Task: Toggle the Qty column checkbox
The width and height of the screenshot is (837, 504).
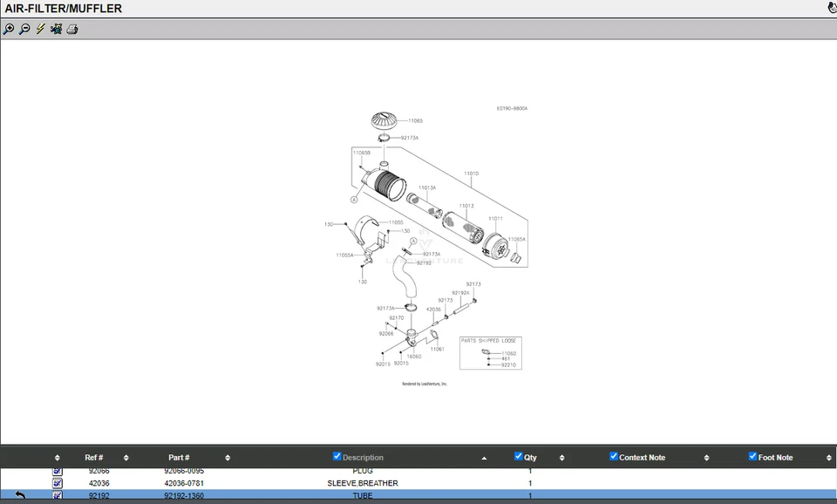Action: (x=518, y=456)
